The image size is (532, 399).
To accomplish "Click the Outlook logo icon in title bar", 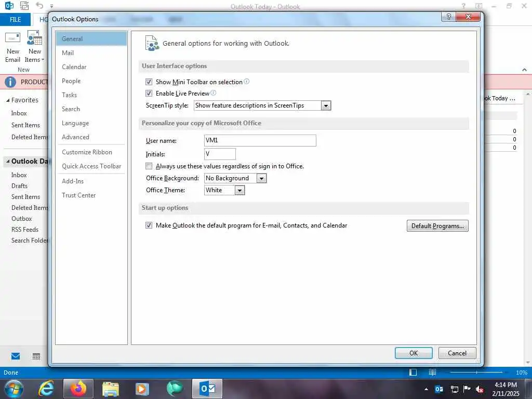I will point(9,5).
